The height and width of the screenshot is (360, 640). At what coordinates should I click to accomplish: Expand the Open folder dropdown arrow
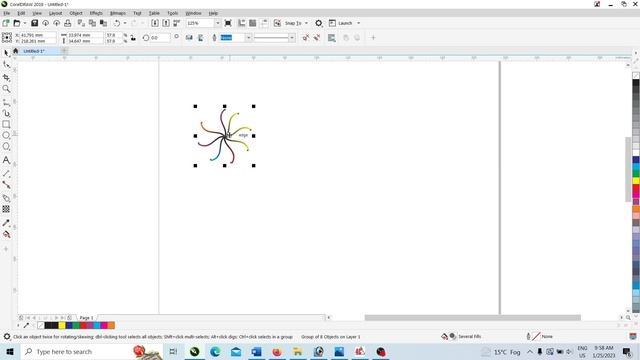point(24,23)
